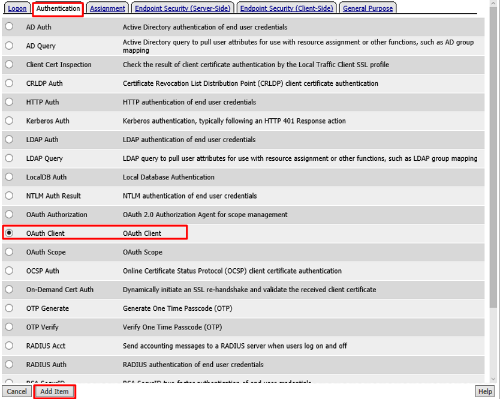This screenshot has width=500, height=399.
Task: Choose the OAuth Scope radio button
Action: pyautogui.click(x=9, y=252)
